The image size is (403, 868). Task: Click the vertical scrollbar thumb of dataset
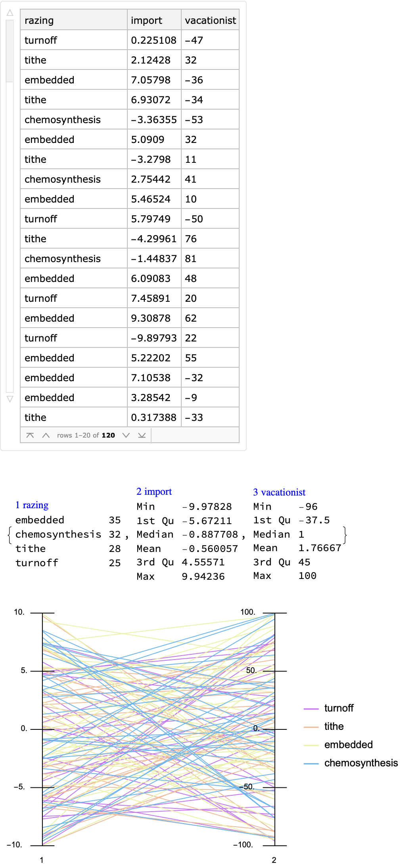(x=10, y=51)
